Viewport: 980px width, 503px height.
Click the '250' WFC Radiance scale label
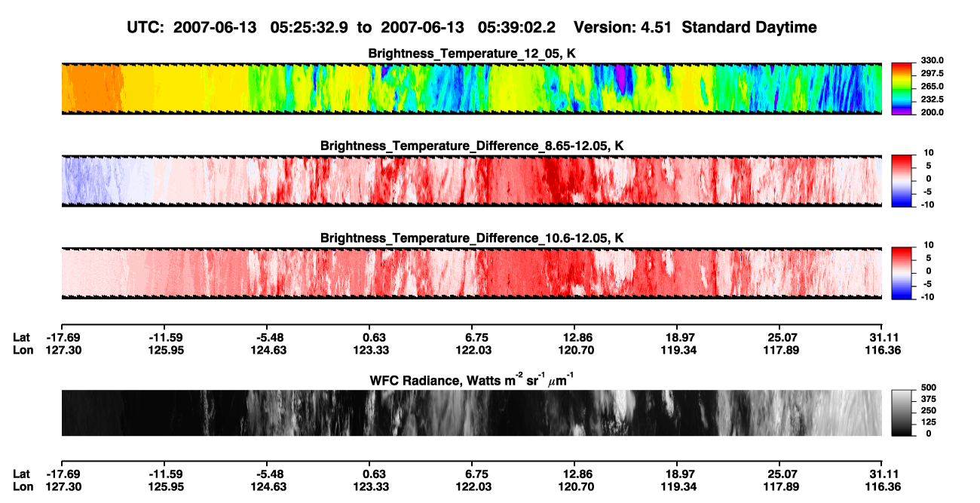[x=929, y=410]
